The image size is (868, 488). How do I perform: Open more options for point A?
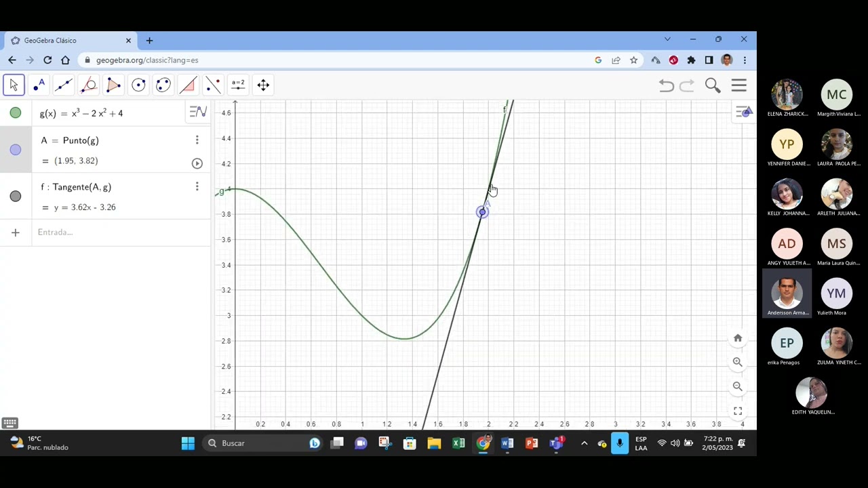pos(197,140)
